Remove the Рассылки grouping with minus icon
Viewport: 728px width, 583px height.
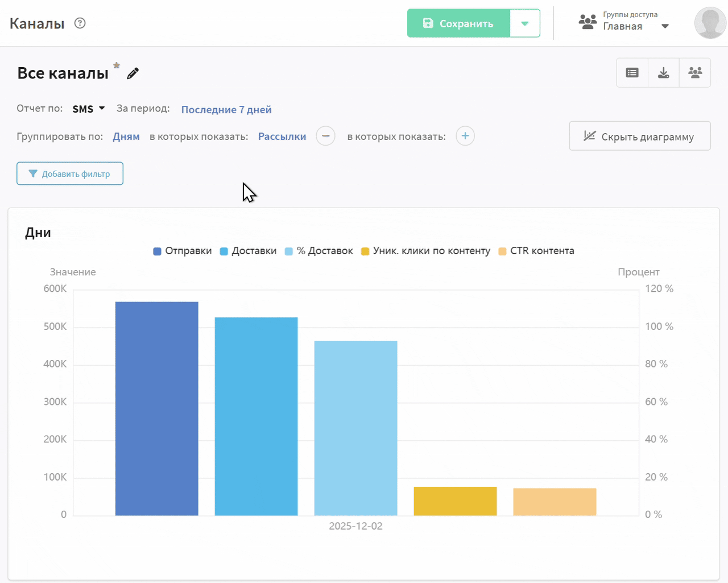pos(325,136)
